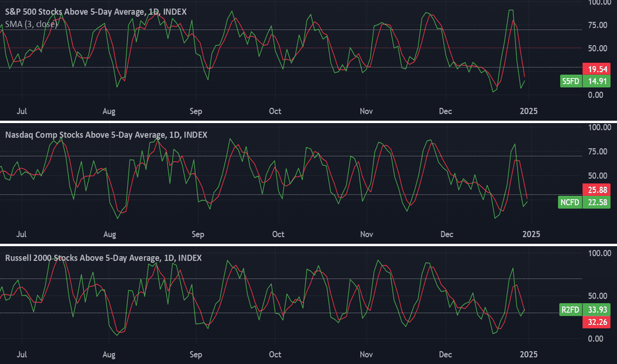The height and width of the screenshot is (364, 617).
Task: Click the Dec label on the Russell 2000 time axis
Action: point(446,354)
